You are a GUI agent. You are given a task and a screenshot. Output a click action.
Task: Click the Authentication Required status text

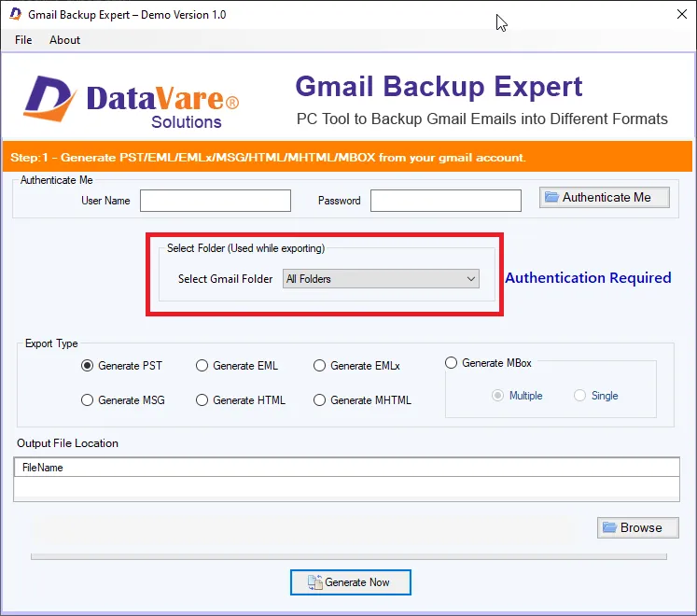pyautogui.click(x=588, y=278)
